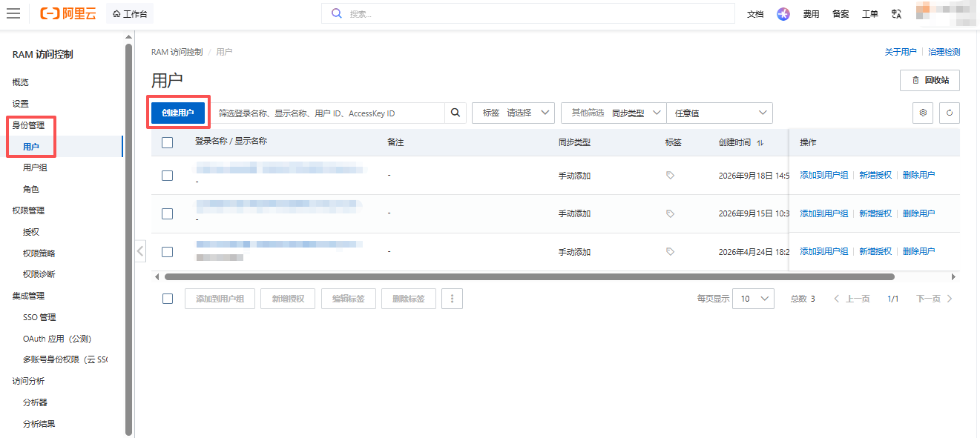Open 分析器 in the sidebar

35,402
